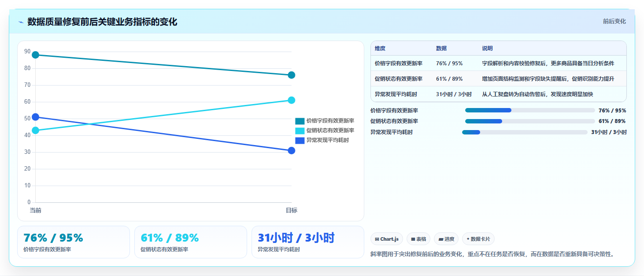Open the 31小时 / 3小时 data card
The width and height of the screenshot is (644, 276).
pyautogui.click(x=308, y=242)
